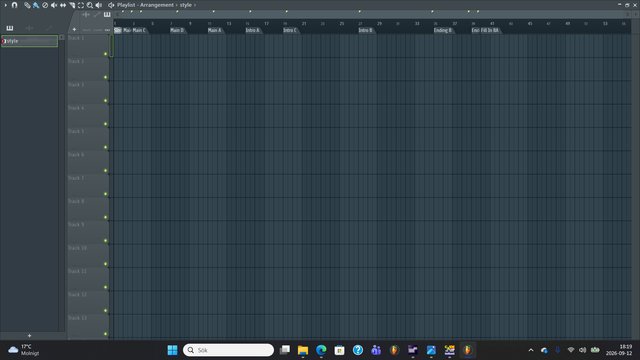Viewport: 640px width, 360px height.
Task: Select the Draw pencil tool
Action: coord(27,5)
